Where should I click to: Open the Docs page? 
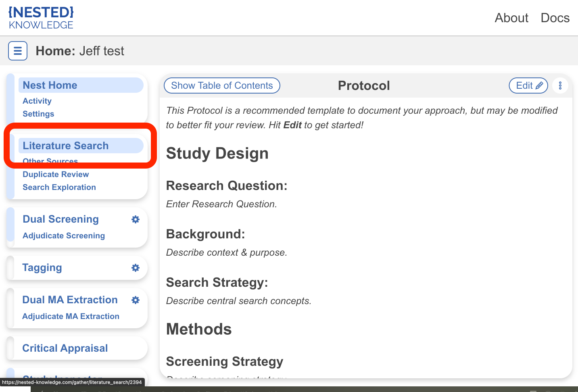click(555, 18)
